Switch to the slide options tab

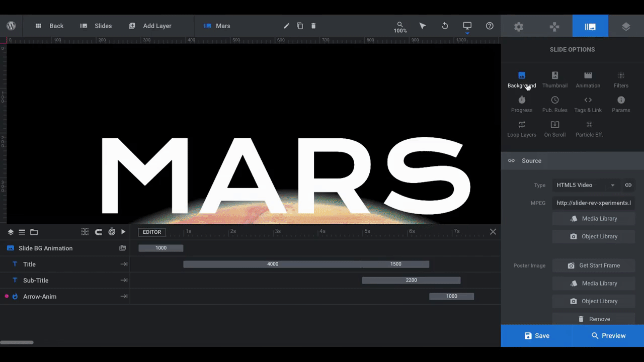tap(590, 26)
